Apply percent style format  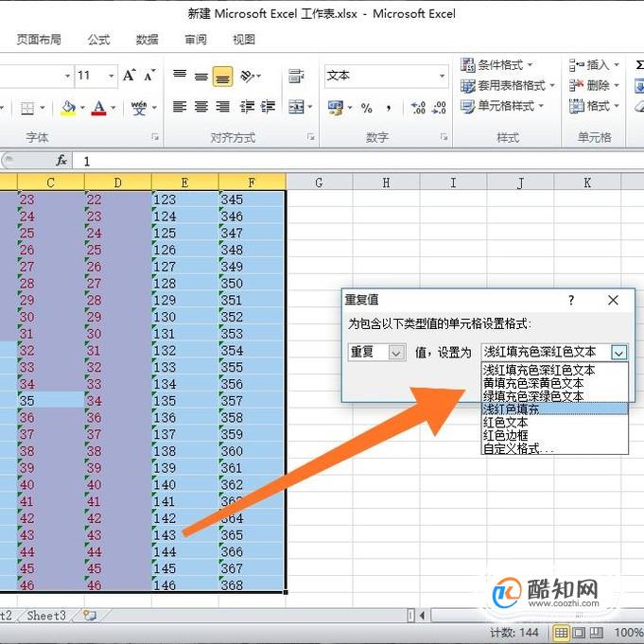(x=366, y=108)
